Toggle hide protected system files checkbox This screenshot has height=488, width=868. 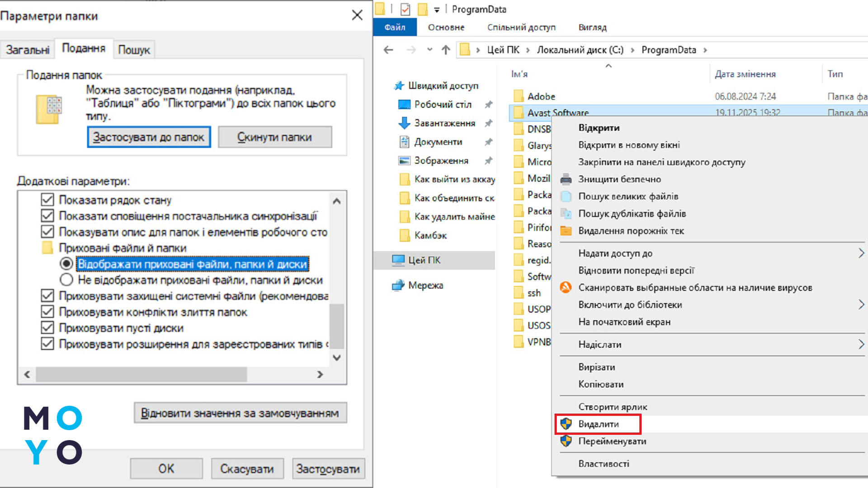[x=47, y=296]
